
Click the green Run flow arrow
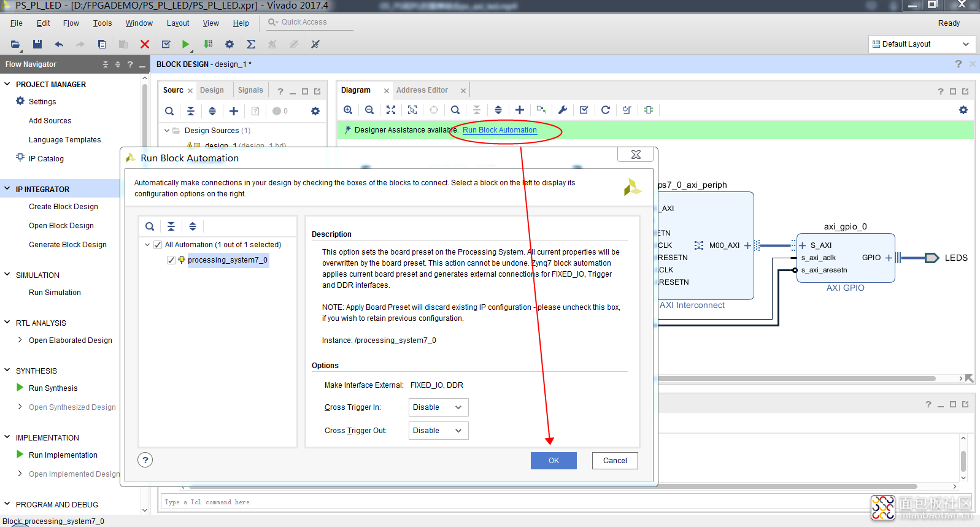point(186,44)
